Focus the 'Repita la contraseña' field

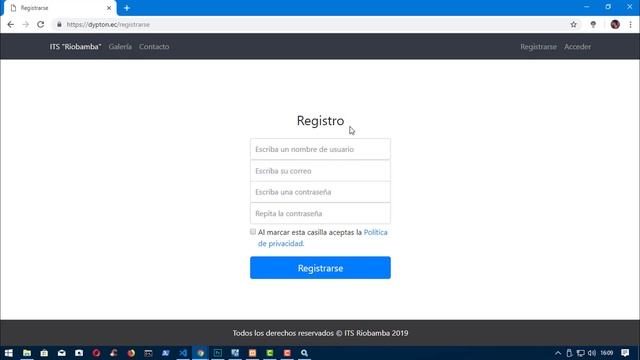320,213
